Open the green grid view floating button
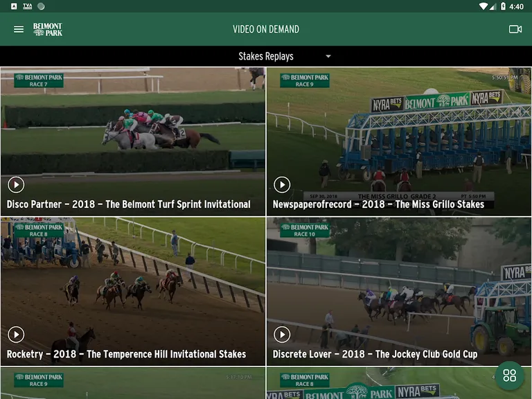532x399 pixels. (509, 375)
